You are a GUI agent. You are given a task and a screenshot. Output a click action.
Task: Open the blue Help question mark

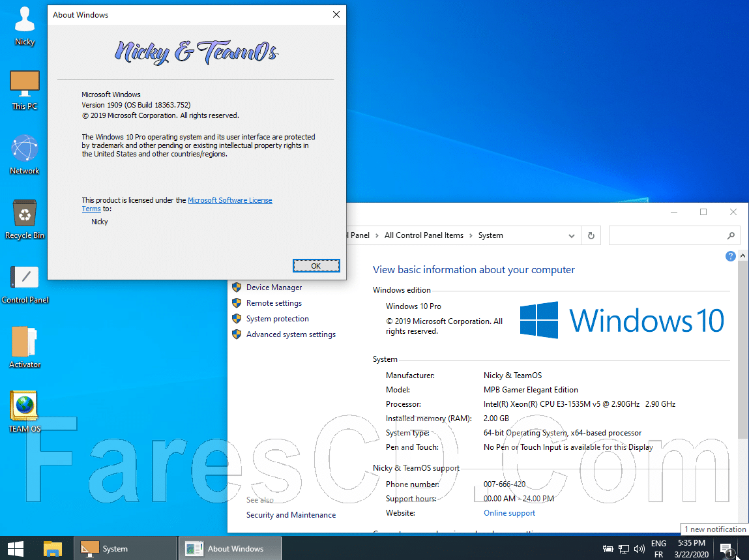[730, 256]
